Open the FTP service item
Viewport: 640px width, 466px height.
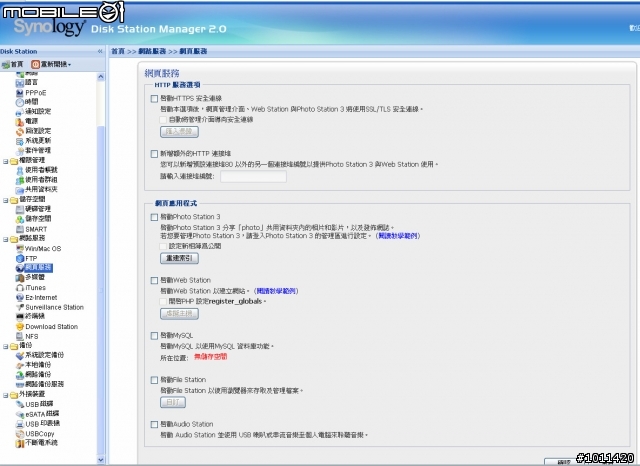pyautogui.click(x=27, y=258)
